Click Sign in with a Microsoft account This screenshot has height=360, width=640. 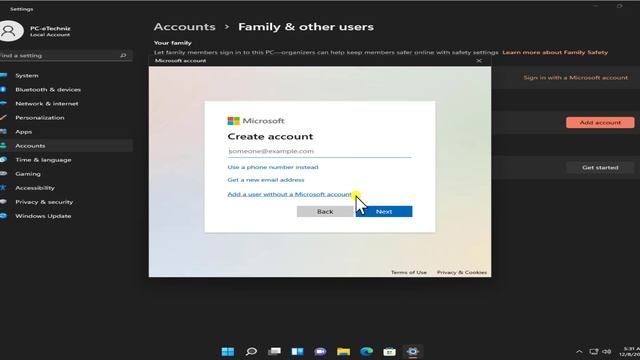click(x=576, y=78)
